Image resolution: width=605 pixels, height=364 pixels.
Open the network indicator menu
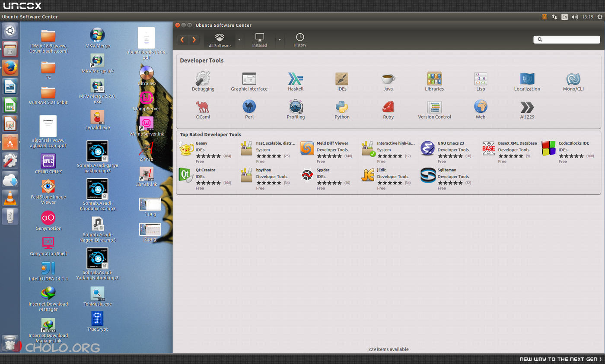[x=554, y=17]
